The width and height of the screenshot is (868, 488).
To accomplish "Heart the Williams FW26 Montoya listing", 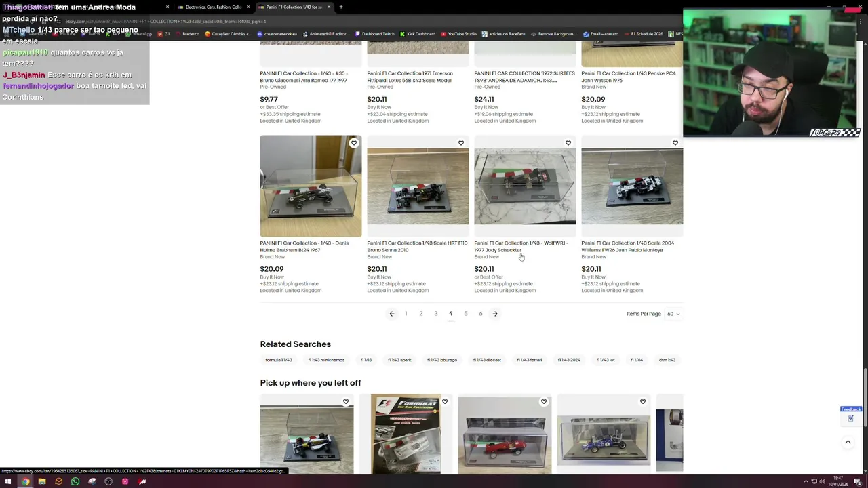I will 675,143.
